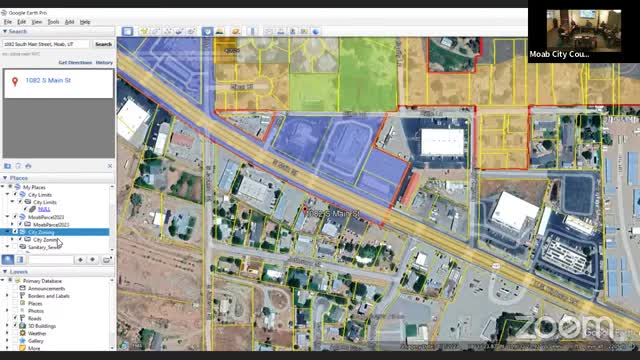Image resolution: width=640 pixels, height=360 pixels.
Task: Collapse the Sanitary_Sewer tree node
Action: tap(7, 247)
